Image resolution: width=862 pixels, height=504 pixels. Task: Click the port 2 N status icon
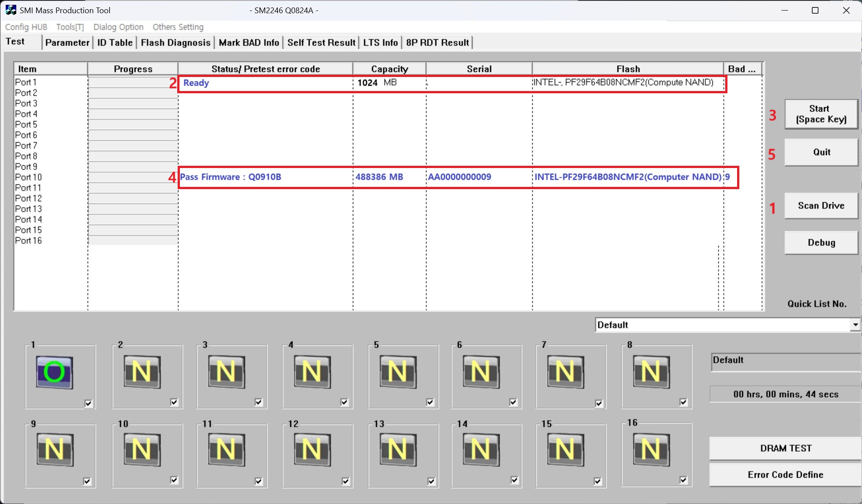pyautogui.click(x=142, y=373)
